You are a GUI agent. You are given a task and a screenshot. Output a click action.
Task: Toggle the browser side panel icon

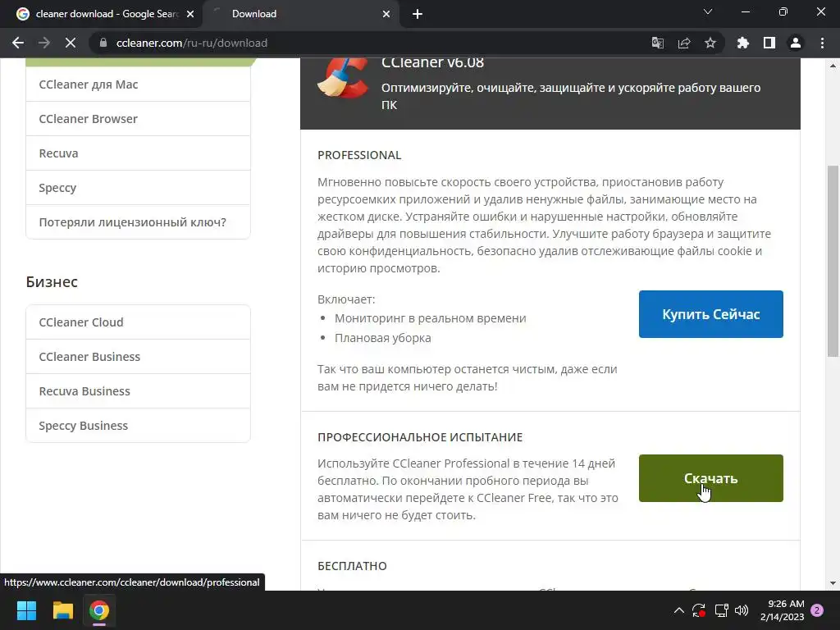(x=769, y=43)
